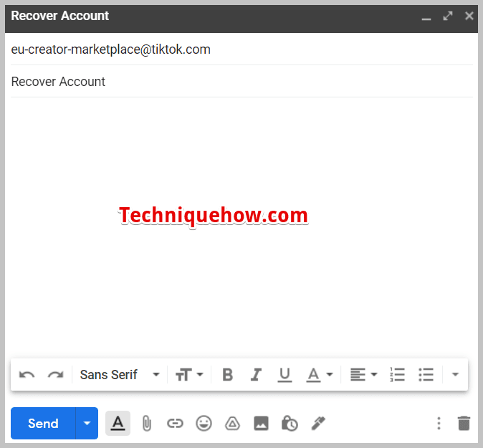Discard draft with the trash icon
The height and width of the screenshot is (448, 483).
pyautogui.click(x=464, y=424)
